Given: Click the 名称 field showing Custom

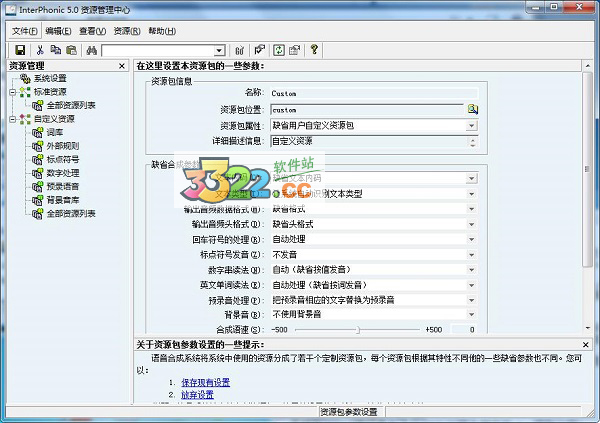Looking at the screenshot, I should pyautogui.click(x=374, y=93).
